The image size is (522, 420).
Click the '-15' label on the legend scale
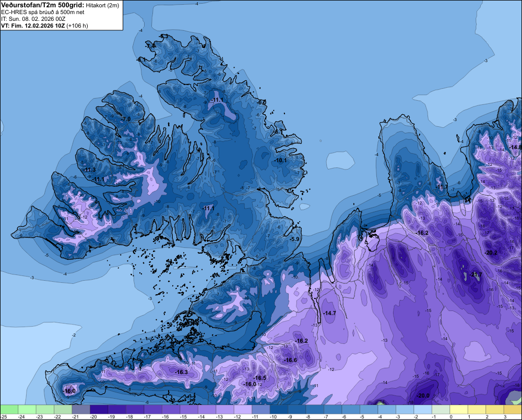pyautogui.click(x=183, y=417)
